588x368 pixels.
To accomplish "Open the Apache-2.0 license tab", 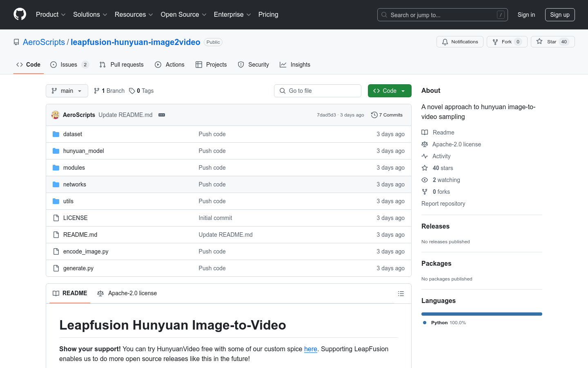I will [x=127, y=293].
